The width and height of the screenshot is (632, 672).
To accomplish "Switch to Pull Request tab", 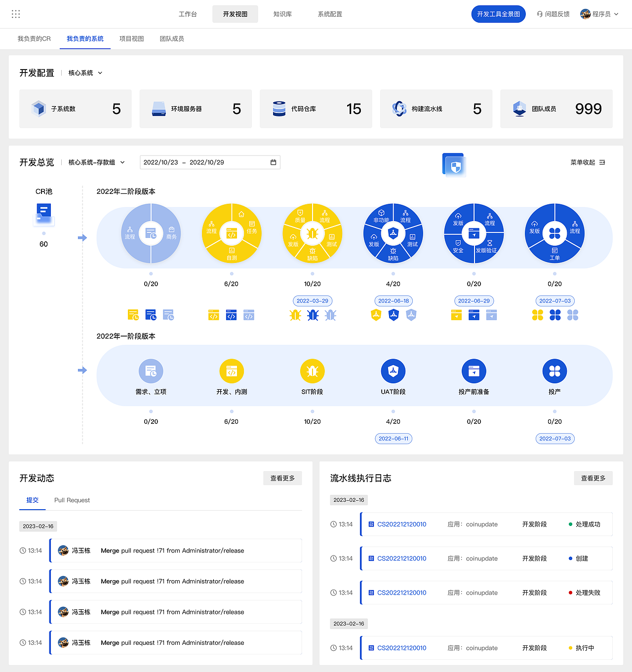I will (x=72, y=500).
